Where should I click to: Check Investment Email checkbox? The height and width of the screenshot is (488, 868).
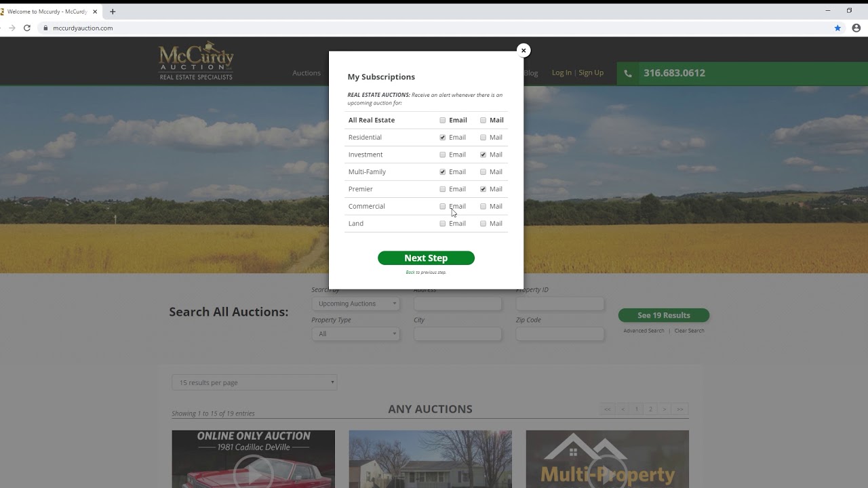[443, 155]
